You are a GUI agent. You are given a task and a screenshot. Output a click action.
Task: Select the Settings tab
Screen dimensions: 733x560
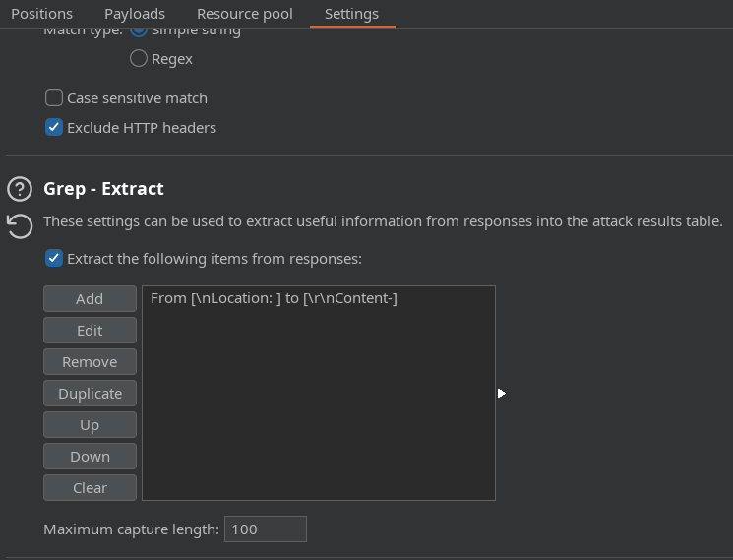[351, 14]
